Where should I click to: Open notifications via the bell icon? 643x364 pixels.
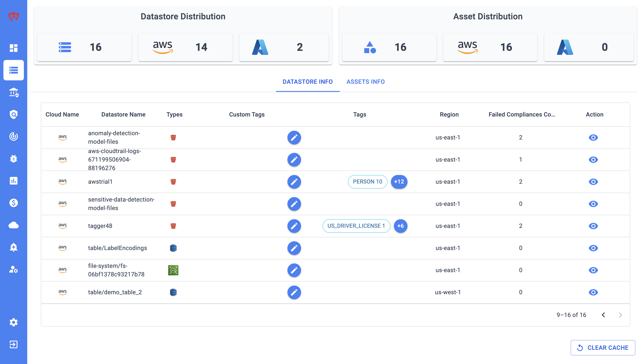[14, 247]
